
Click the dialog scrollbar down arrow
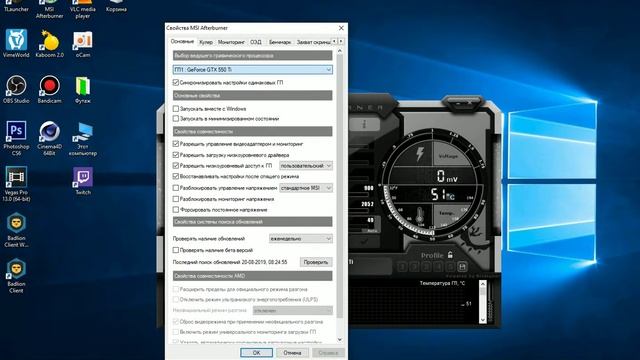340,340
